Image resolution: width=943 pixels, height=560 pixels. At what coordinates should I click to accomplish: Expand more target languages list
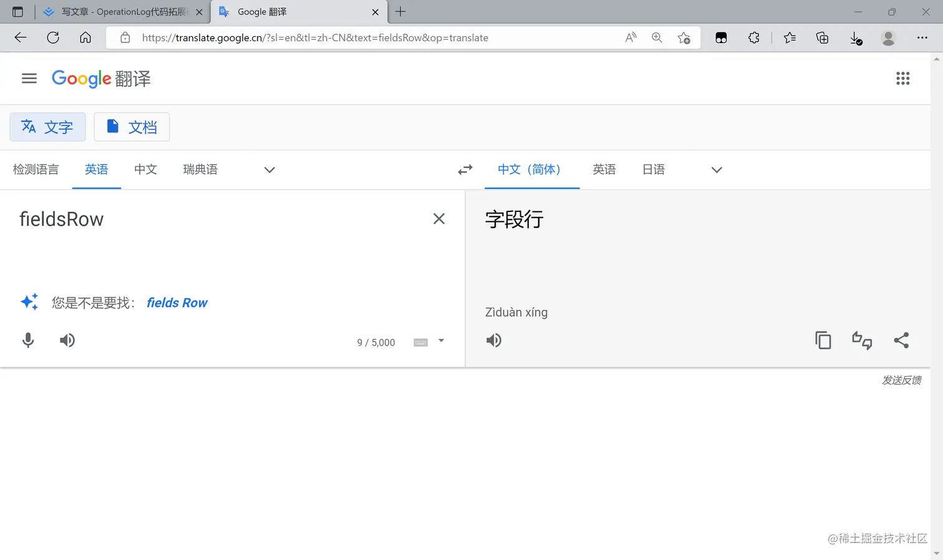point(717,170)
